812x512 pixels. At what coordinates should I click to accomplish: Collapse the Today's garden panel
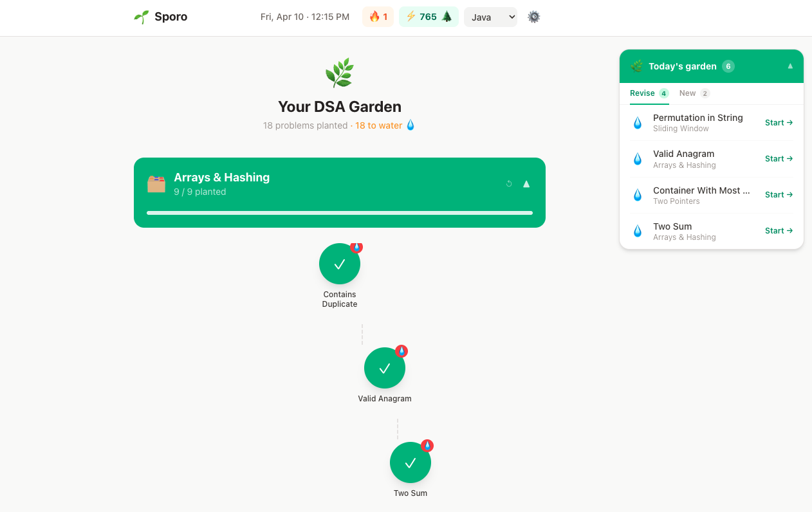790,66
